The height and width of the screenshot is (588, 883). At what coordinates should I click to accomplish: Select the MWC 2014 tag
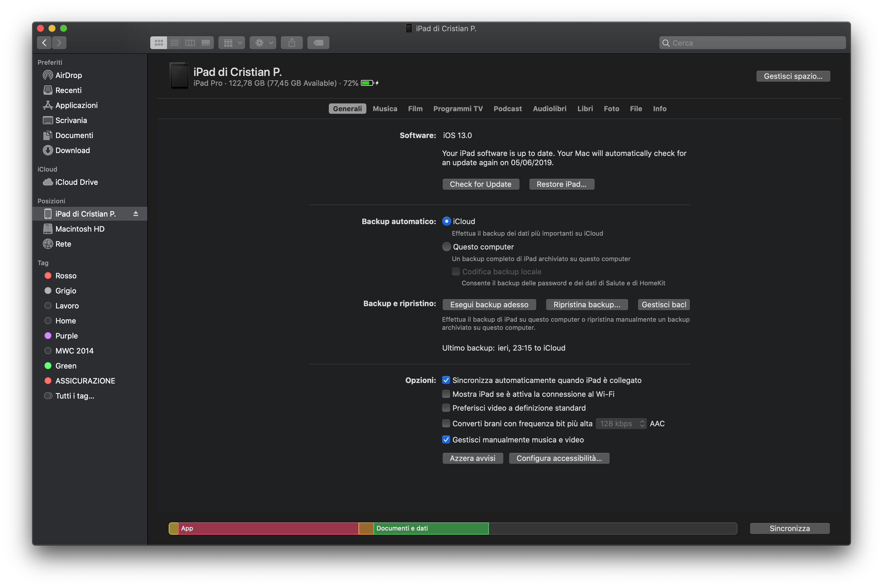(x=90, y=351)
